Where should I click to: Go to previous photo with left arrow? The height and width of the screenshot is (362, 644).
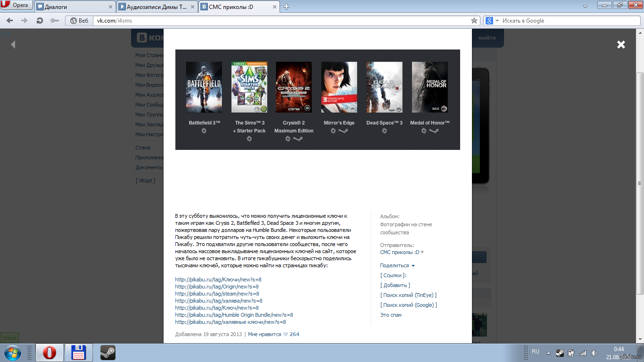(x=13, y=44)
